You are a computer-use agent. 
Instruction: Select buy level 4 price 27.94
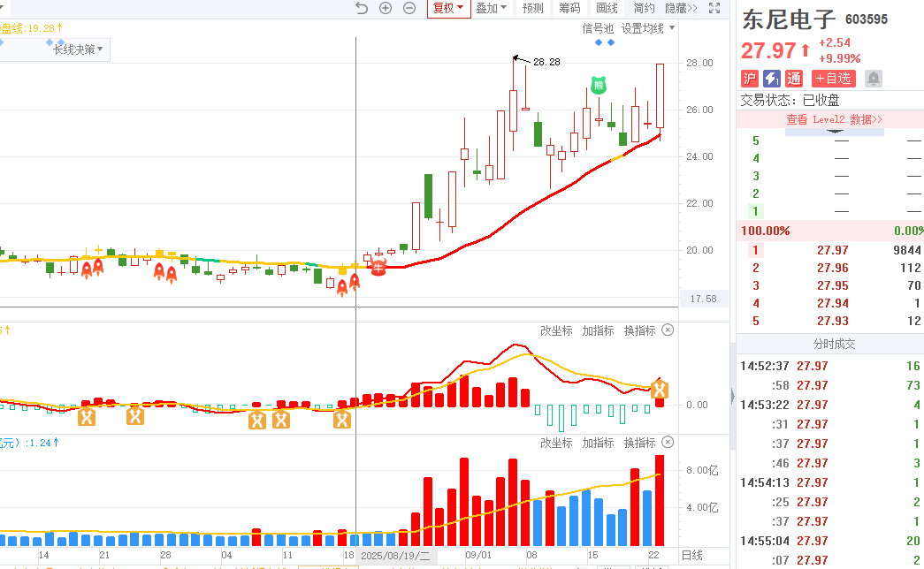coord(833,303)
